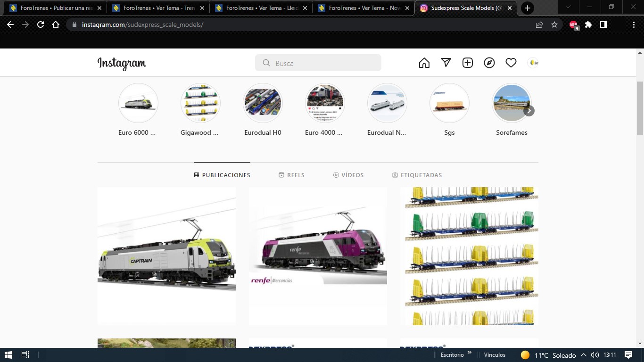This screenshot has height=362, width=644.
Task: Switch to the Etiquetadas tab
Action: click(417, 175)
